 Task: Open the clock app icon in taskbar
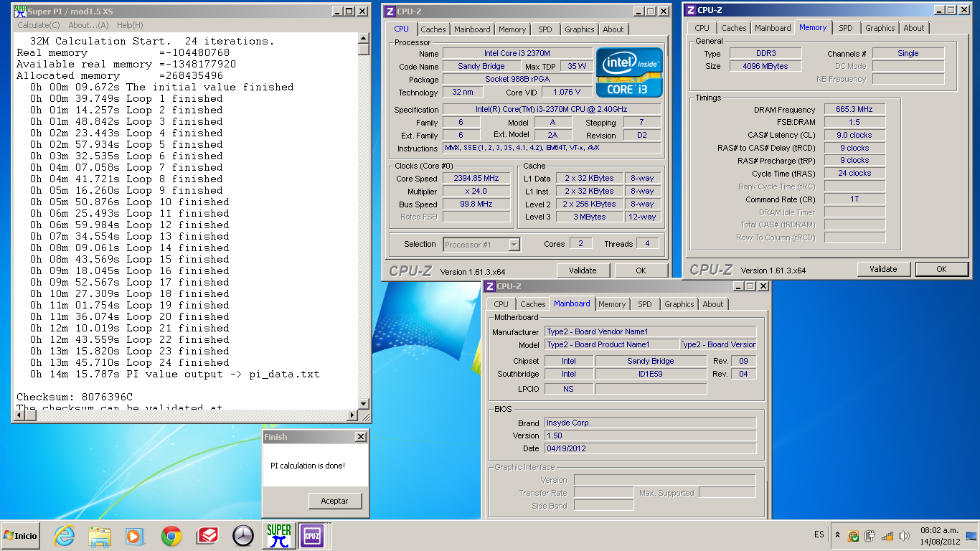tap(243, 535)
